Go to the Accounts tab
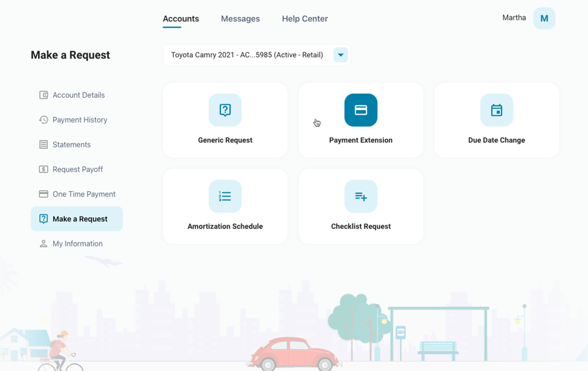 point(181,19)
